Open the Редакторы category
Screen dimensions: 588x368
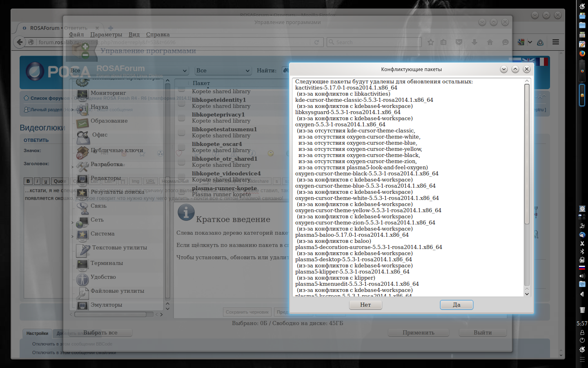click(106, 178)
